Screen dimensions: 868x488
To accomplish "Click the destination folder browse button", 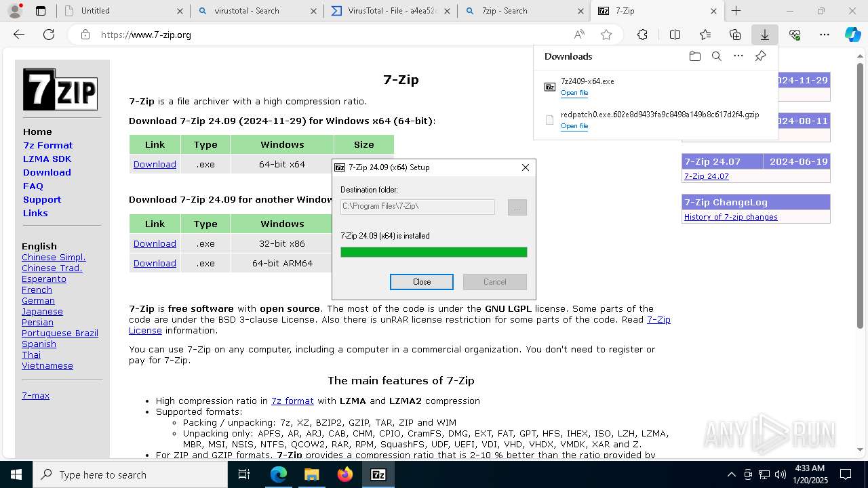I will coord(517,207).
